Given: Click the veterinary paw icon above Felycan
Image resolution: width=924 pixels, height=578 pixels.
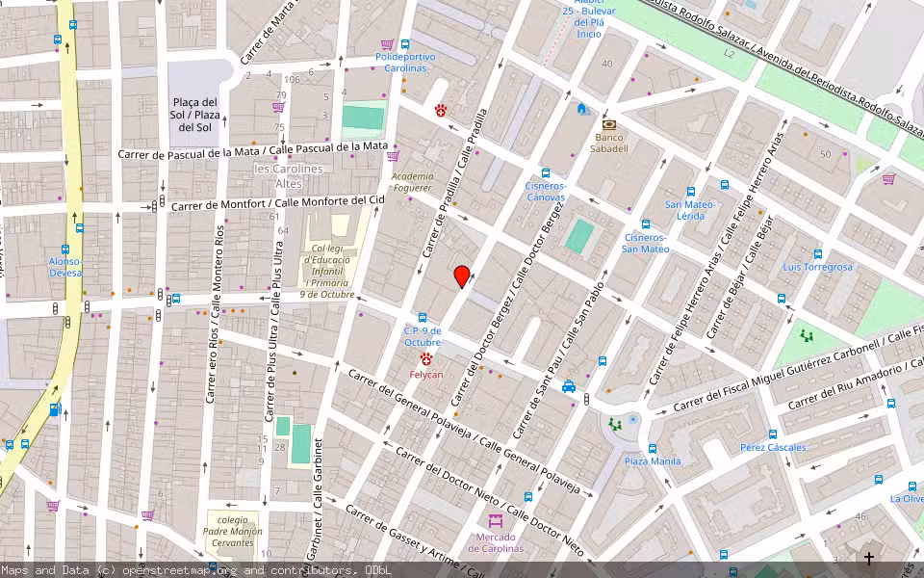Looking at the screenshot, I should tap(426, 359).
